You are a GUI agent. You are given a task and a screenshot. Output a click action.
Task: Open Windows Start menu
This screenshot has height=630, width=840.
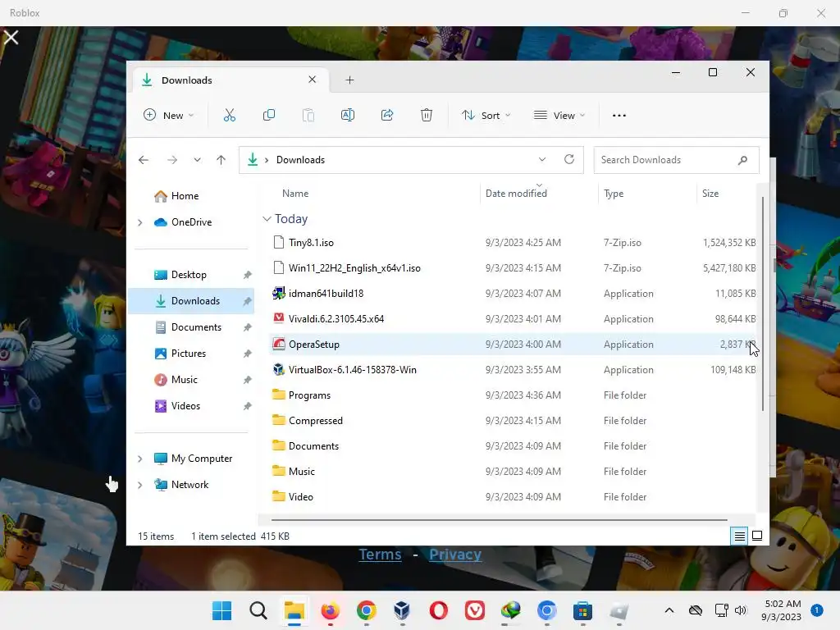point(221,610)
